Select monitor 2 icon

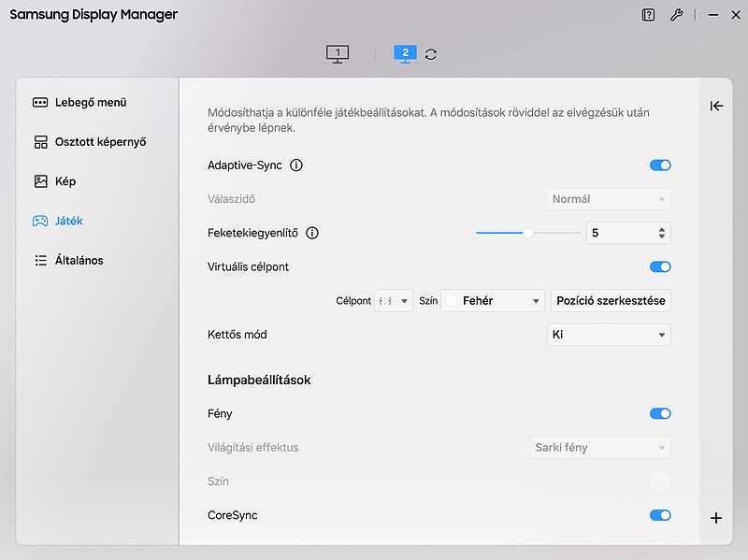click(x=405, y=54)
